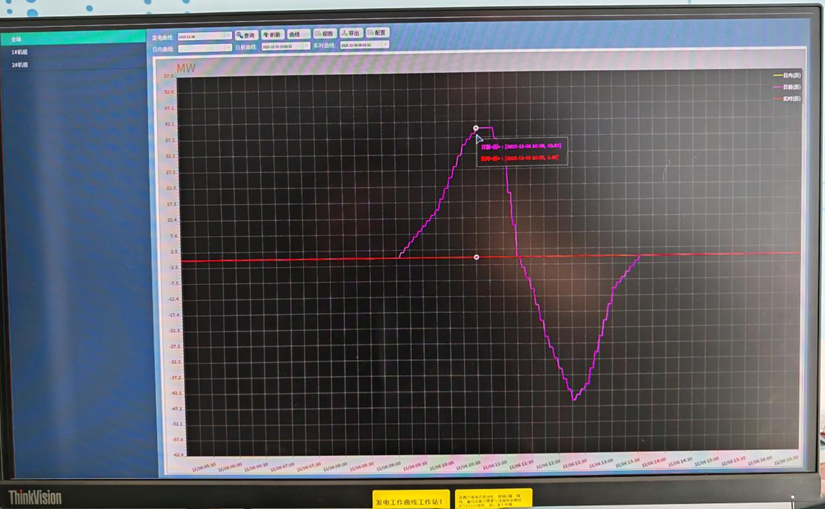Click the magenta curve's lowest trough point
Image resolution: width=825 pixels, height=509 pixels.
click(574, 400)
